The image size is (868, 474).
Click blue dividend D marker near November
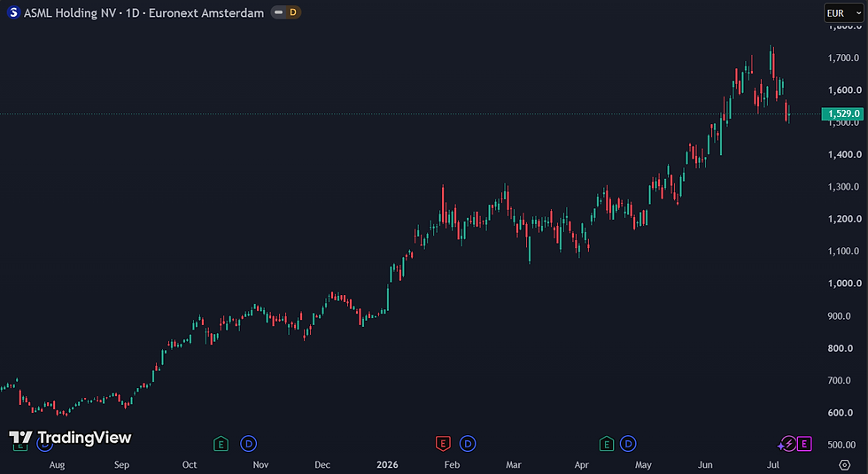[x=249, y=444]
